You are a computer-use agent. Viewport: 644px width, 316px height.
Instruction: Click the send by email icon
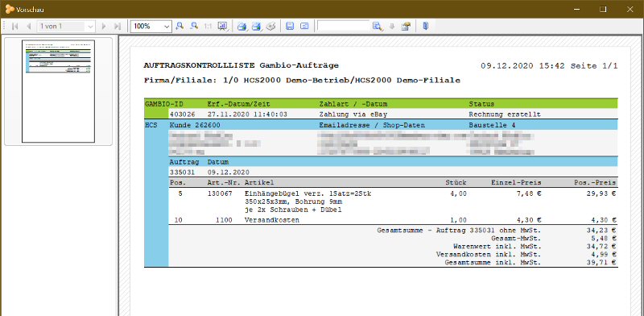point(304,26)
